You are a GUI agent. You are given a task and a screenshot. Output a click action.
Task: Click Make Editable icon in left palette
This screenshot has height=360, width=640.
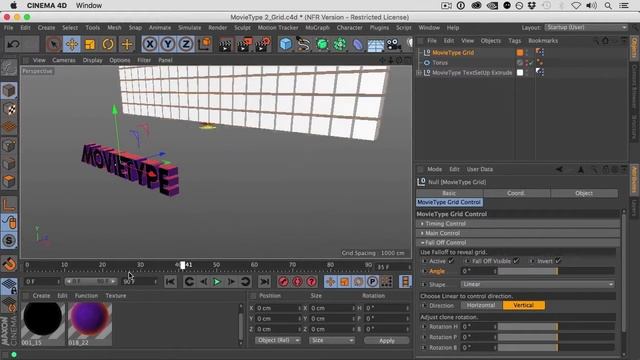coord(9,68)
